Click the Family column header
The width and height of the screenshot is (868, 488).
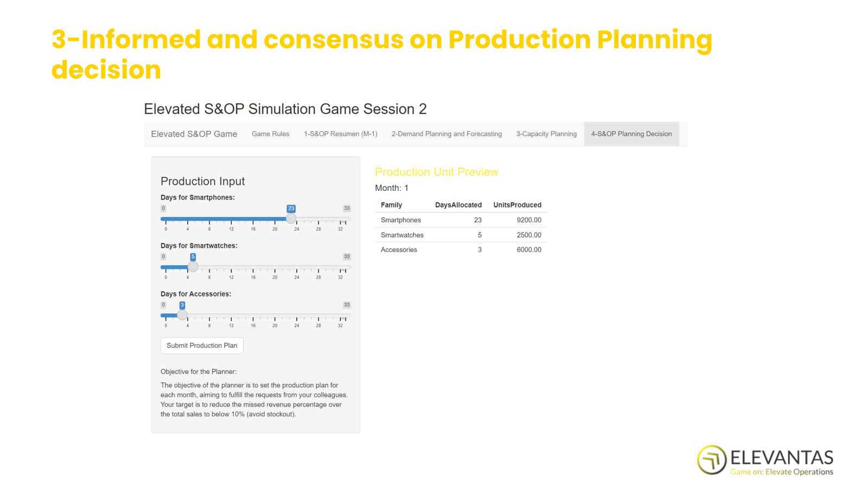coord(391,205)
